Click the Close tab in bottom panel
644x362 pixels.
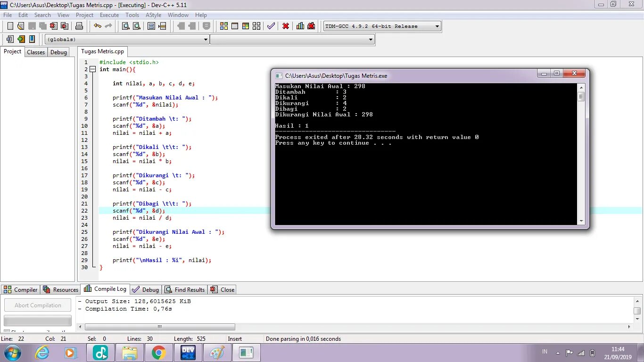(222, 289)
